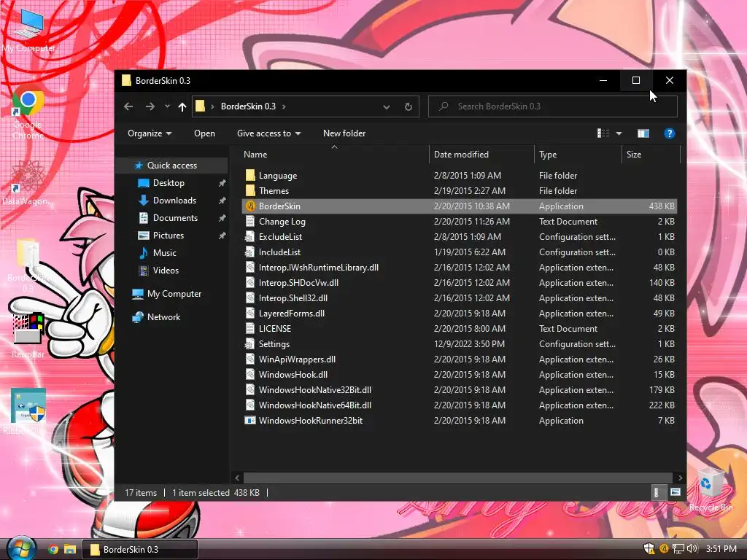The height and width of the screenshot is (560, 747).
Task: Open Downloads in the navigation pane
Action: 174,201
